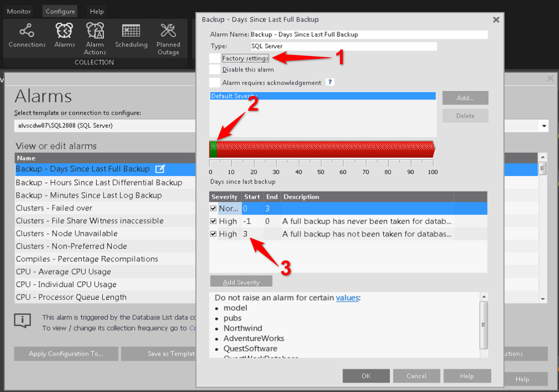559x392 pixels.
Task: Click the Alarm Name text field
Action: (x=369, y=34)
